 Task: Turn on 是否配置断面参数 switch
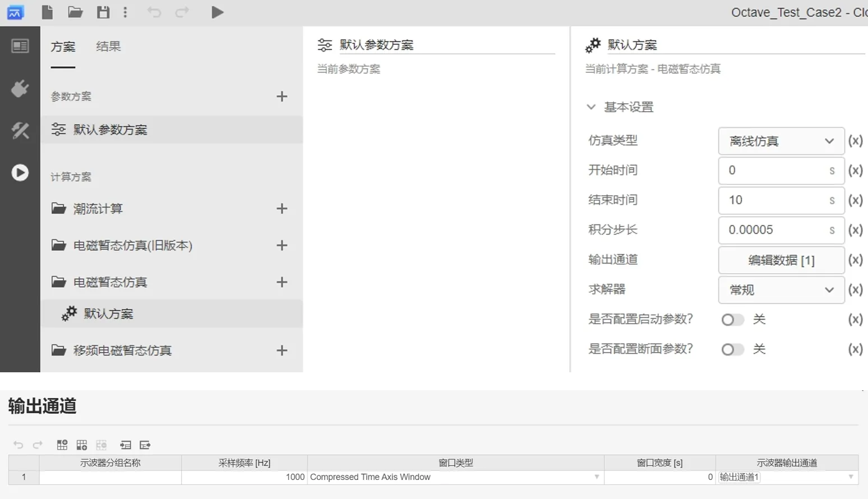tap(732, 349)
